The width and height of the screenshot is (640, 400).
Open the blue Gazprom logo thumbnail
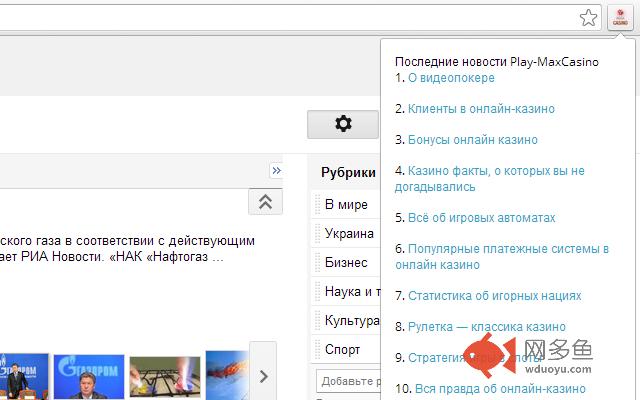pyautogui.click(x=89, y=376)
